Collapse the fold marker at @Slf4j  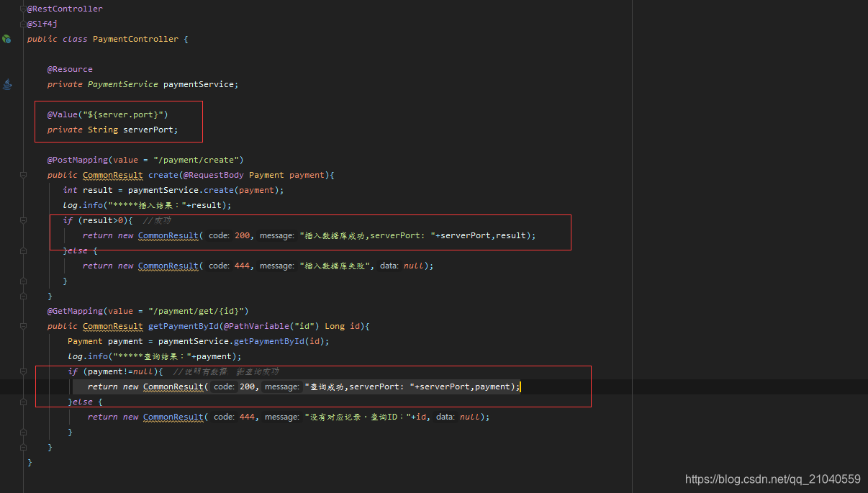pos(23,24)
